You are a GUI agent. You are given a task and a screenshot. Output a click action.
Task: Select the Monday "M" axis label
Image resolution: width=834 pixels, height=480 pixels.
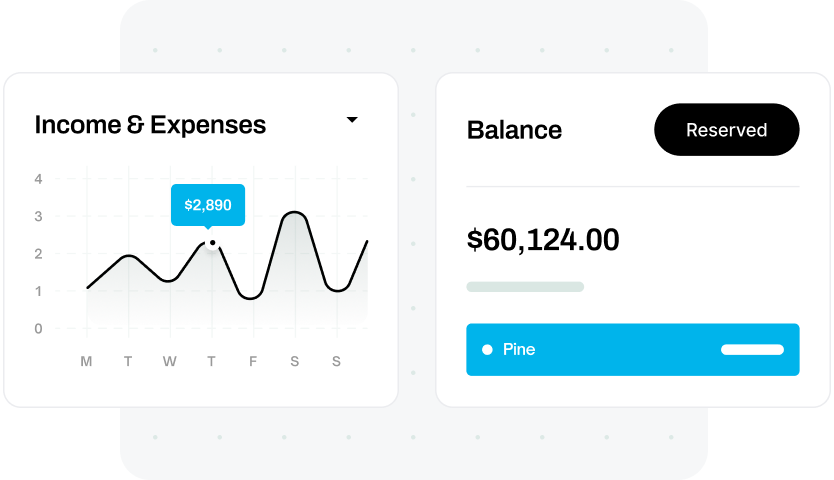(x=87, y=362)
